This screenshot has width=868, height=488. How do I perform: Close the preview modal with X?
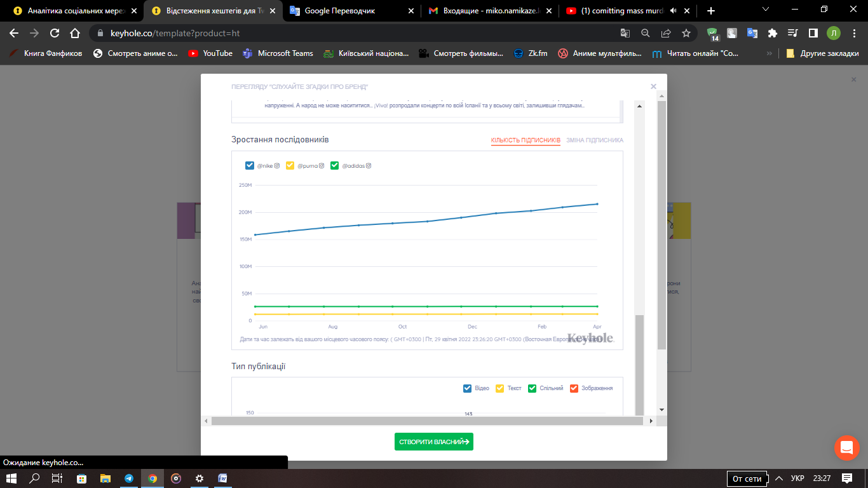tap(653, 86)
